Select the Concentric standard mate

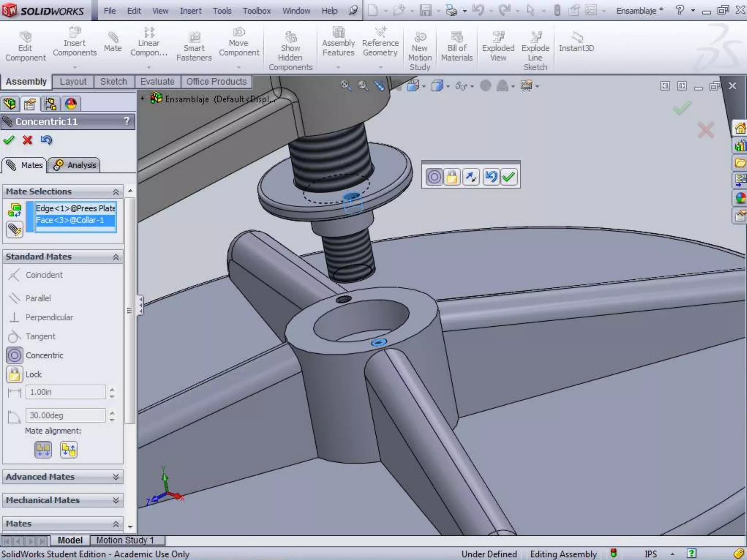[15, 355]
